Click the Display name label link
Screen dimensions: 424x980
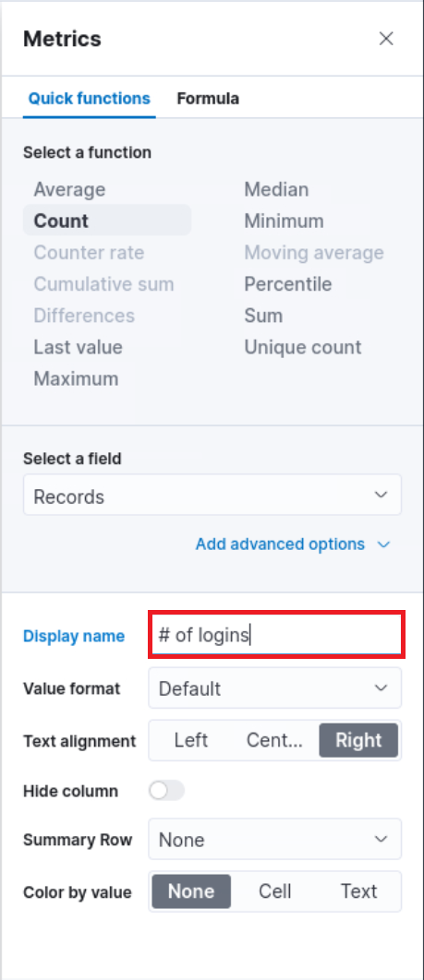[74, 636]
